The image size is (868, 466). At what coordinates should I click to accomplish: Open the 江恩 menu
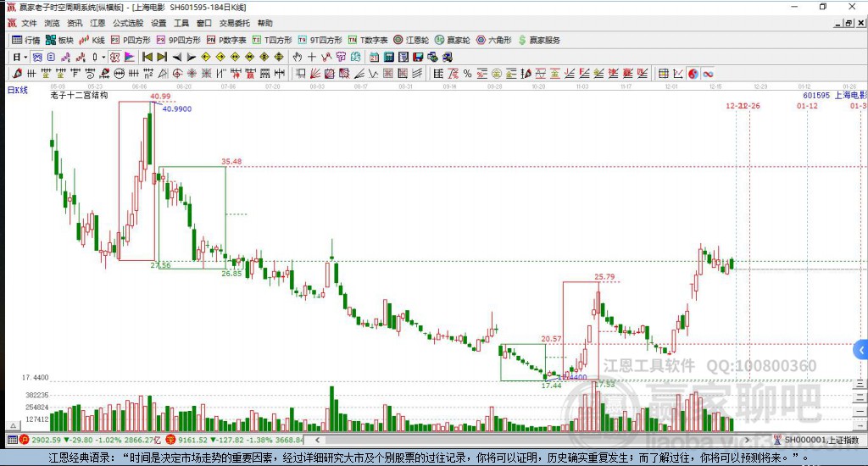[x=97, y=23]
